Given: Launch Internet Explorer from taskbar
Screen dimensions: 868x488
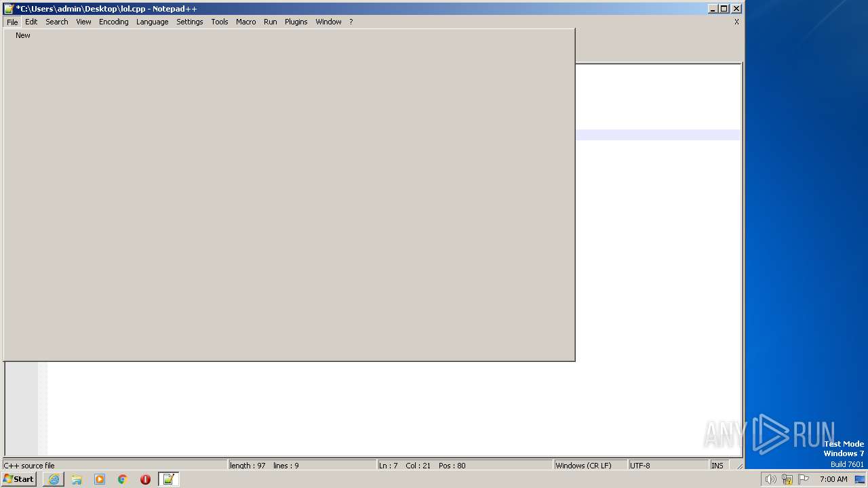Looking at the screenshot, I should pos(54,479).
